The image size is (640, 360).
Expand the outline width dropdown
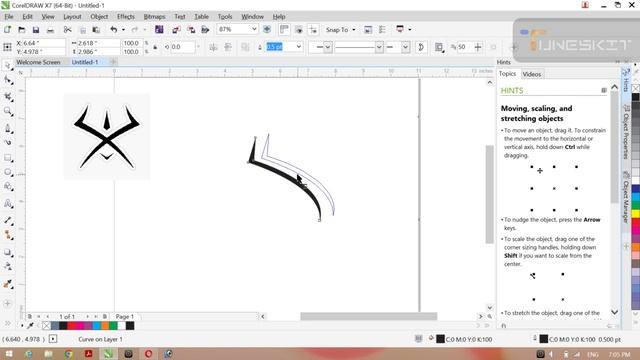pos(299,47)
